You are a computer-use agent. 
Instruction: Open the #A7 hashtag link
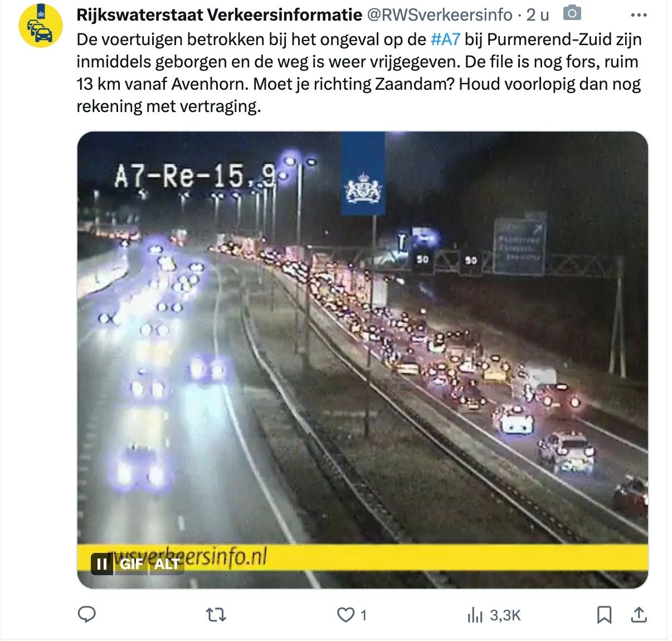click(x=445, y=40)
